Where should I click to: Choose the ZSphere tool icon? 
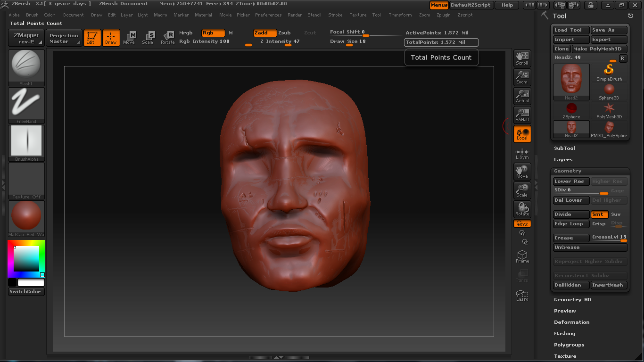tap(571, 110)
